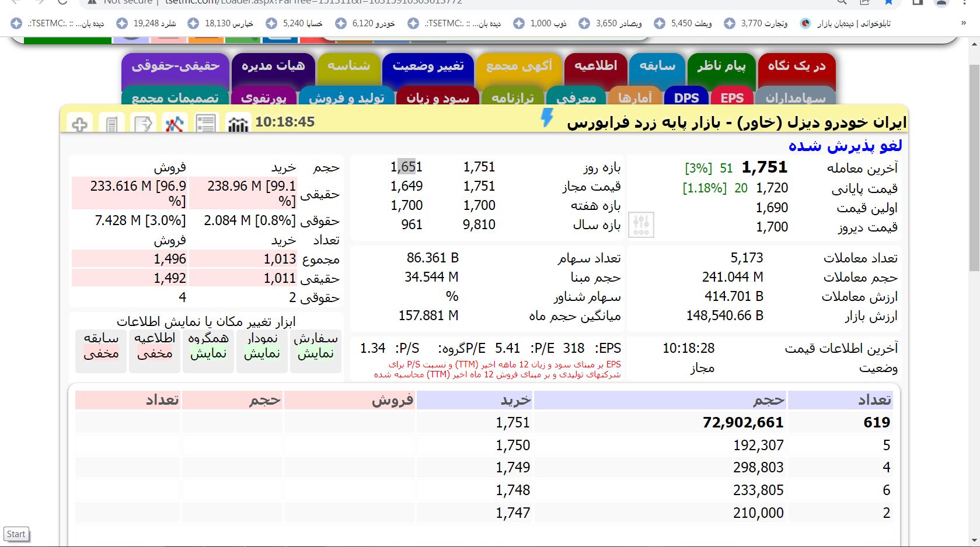The image size is (980, 547).
Task: Open the خساپا 5,240 bookmark
Action: 294,23
